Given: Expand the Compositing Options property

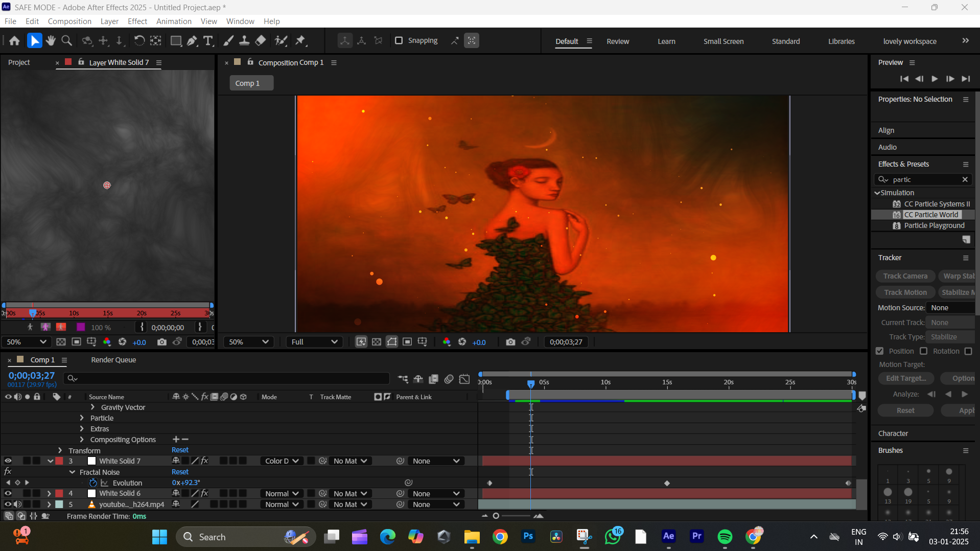Looking at the screenshot, I should pos(82,439).
